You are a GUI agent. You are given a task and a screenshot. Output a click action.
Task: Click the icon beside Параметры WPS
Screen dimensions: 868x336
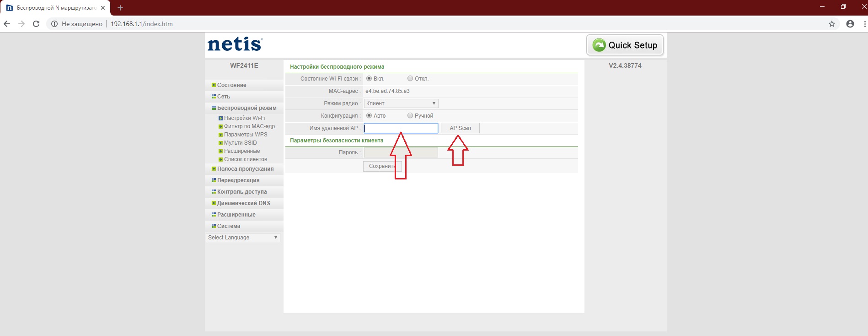(x=220, y=135)
